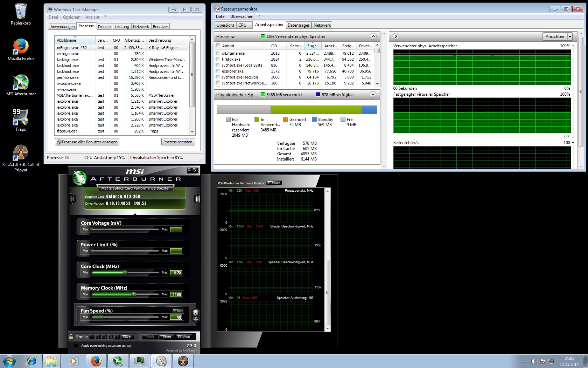This screenshot has height=368, width=588.
Task: Open the Überwachen menu in Resource Monitor
Action: click(242, 16)
